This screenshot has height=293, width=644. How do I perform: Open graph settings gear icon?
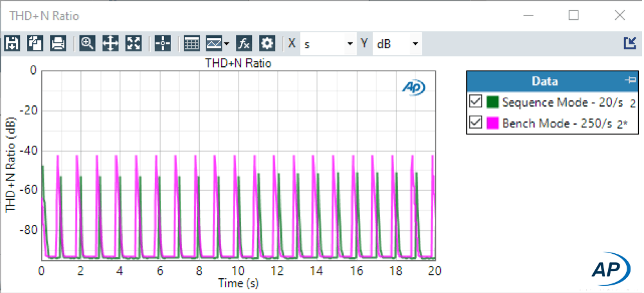coord(267,44)
